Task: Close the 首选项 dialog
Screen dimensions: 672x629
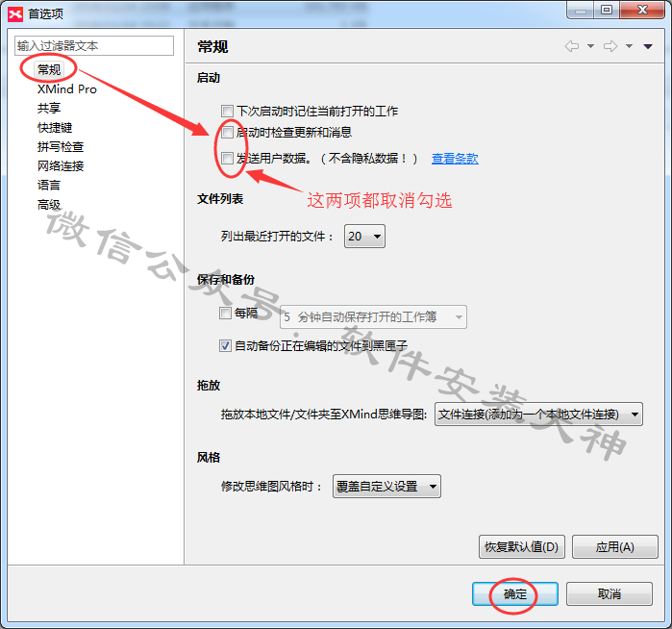Action: pos(642,11)
